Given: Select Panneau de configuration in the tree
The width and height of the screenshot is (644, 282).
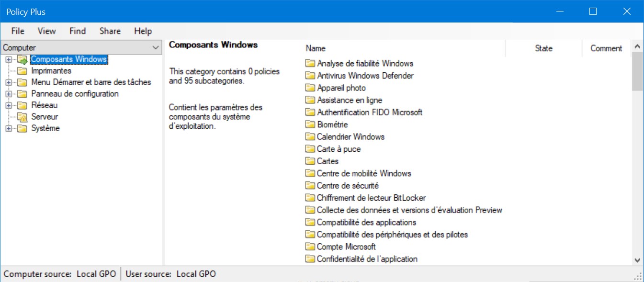Looking at the screenshot, I should [x=75, y=94].
